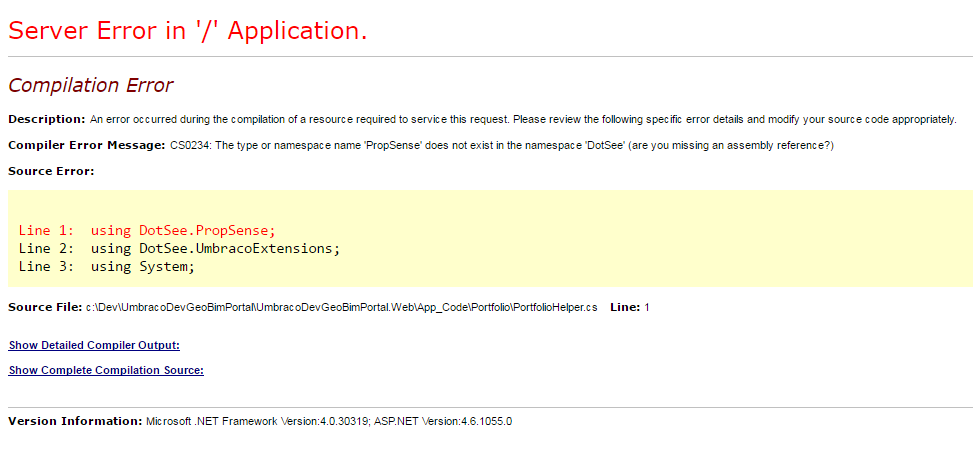
Task: Open Show Detailed Compiler Output link
Action: pos(94,345)
